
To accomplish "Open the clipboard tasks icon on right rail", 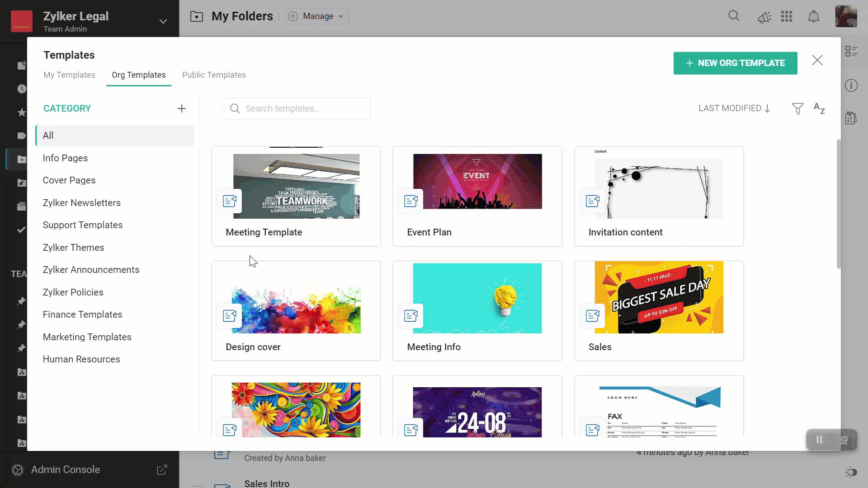I will 851,118.
